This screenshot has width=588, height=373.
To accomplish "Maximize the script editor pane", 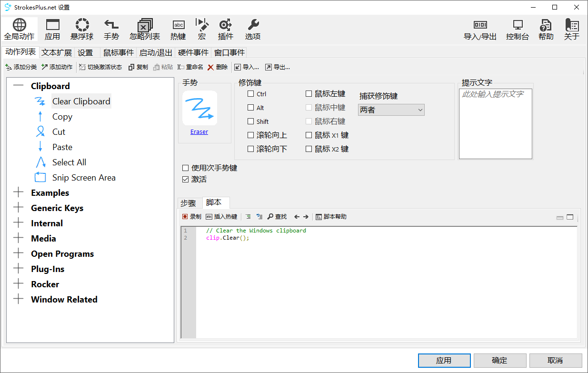I will pyautogui.click(x=570, y=217).
